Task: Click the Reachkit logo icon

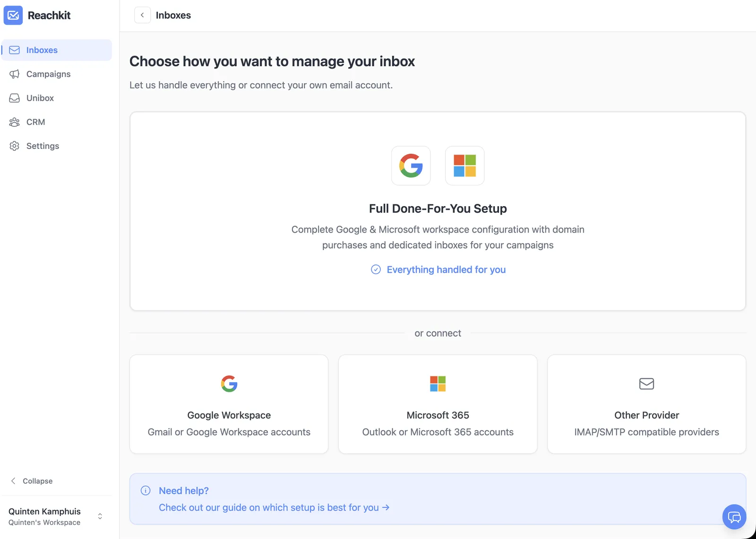Action: coord(13,15)
